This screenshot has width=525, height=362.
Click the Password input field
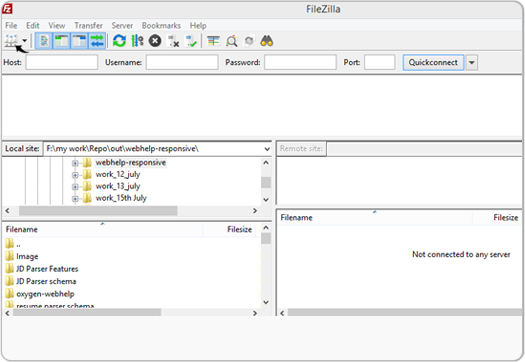point(300,62)
